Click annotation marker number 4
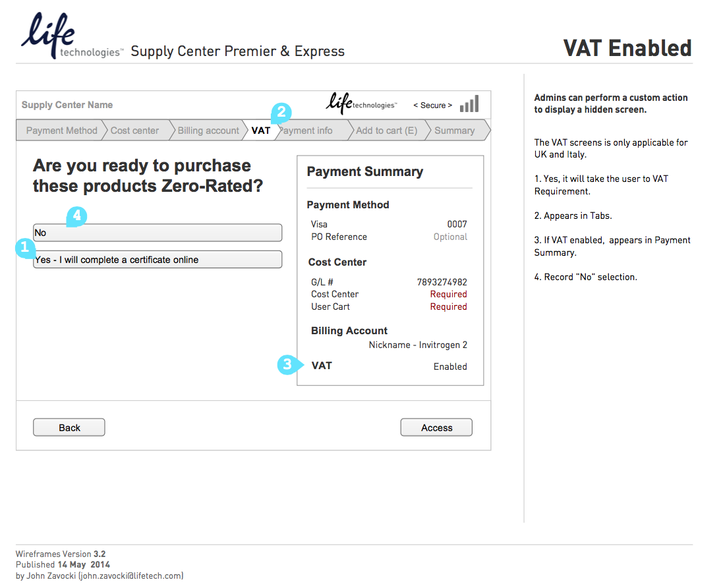Screen dimensions: 721x588 click(x=76, y=216)
